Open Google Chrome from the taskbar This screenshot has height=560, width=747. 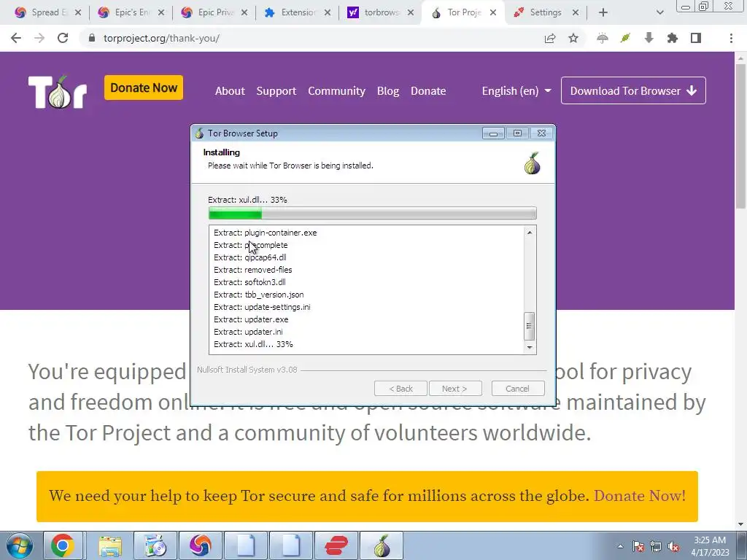(x=63, y=545)
